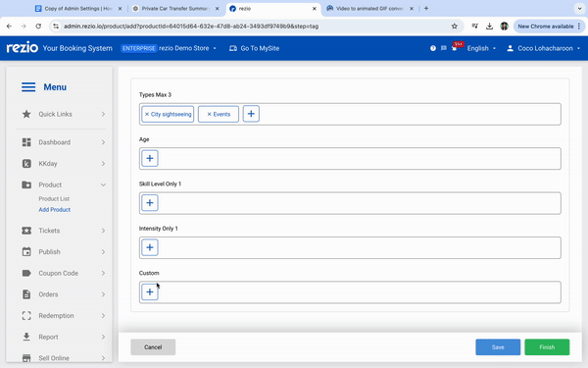Click the Product folder icon
This screenshot has width=588, height=368.
26,184
